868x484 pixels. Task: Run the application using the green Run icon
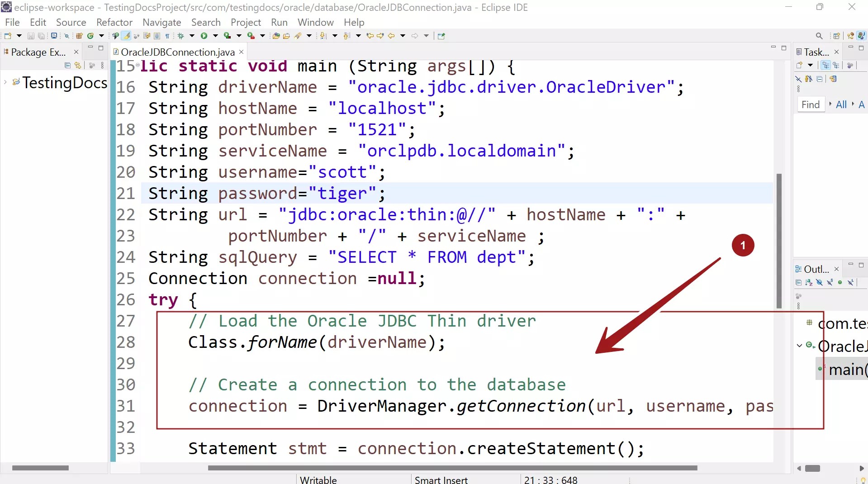pos(204,35)
